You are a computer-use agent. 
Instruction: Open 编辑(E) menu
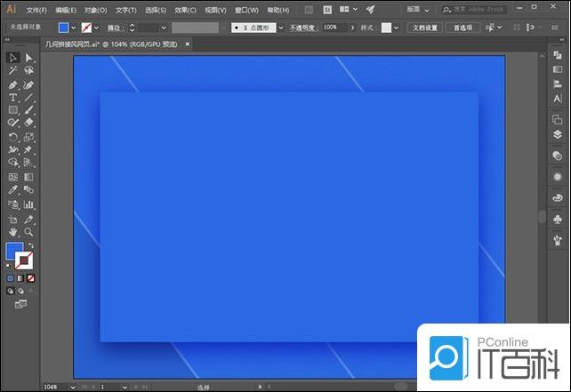[66, 10]
